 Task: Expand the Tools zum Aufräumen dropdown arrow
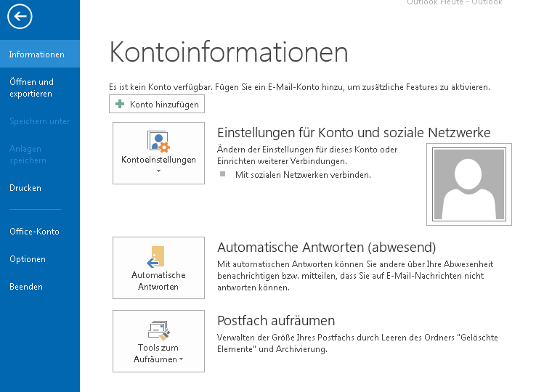point(181,359)
